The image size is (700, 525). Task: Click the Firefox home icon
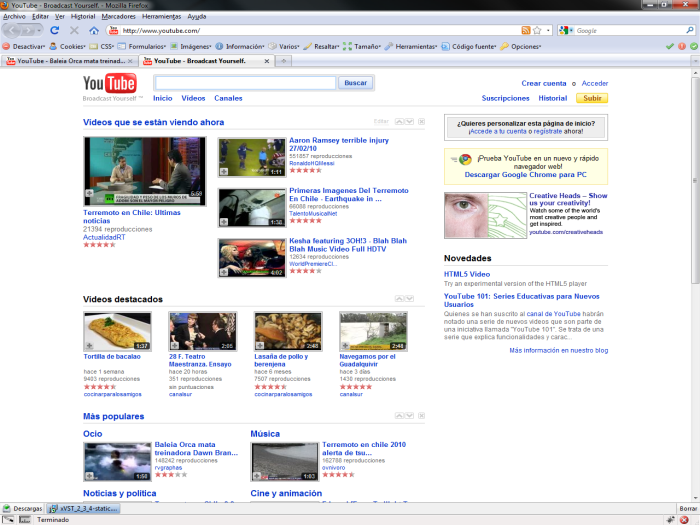pyautogui.click(x=94, y=30)
